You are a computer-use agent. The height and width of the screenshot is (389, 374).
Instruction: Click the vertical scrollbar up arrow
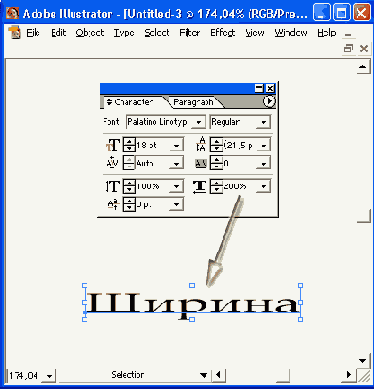point(363,67)
